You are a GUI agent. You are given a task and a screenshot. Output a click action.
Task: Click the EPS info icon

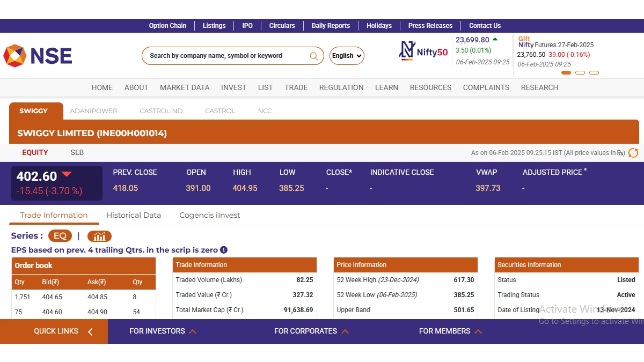(x=224, y=250)
